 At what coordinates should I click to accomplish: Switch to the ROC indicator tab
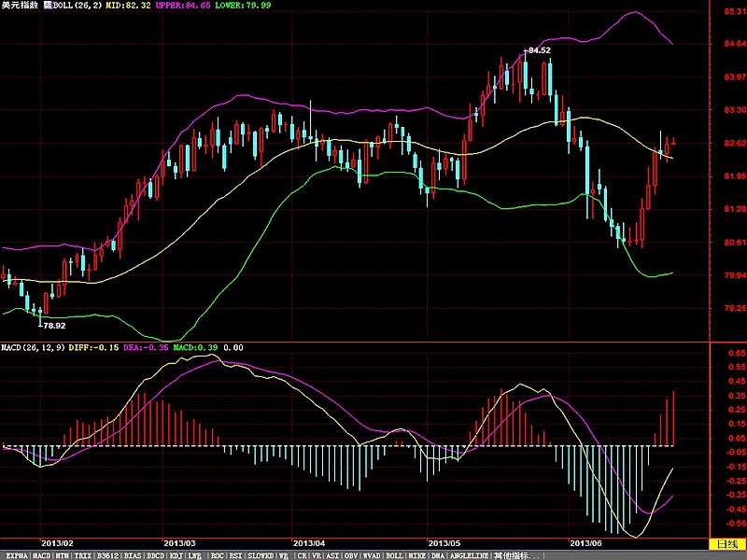pyautogui.click(x=216, y=554)
